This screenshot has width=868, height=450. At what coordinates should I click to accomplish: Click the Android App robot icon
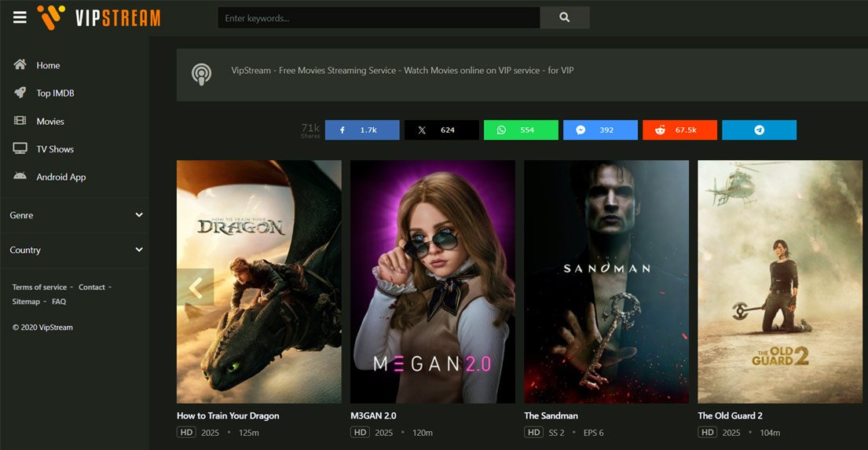pos(20,176)
